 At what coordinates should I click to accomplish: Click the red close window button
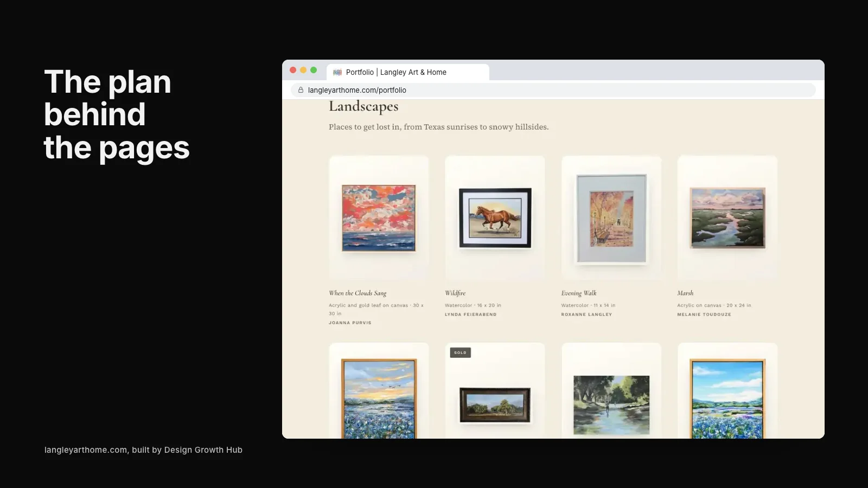tap(293, 70)
